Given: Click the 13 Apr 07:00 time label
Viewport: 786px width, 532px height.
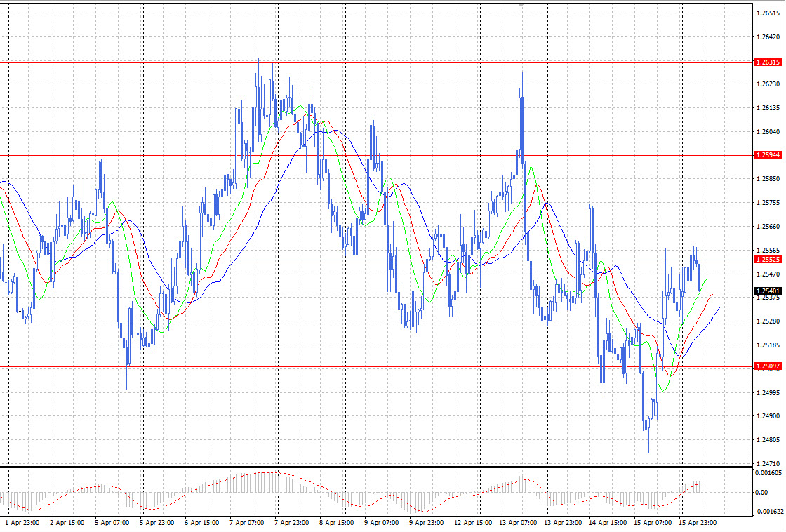Looking at the screenshot, I should (x=518, y=522).
